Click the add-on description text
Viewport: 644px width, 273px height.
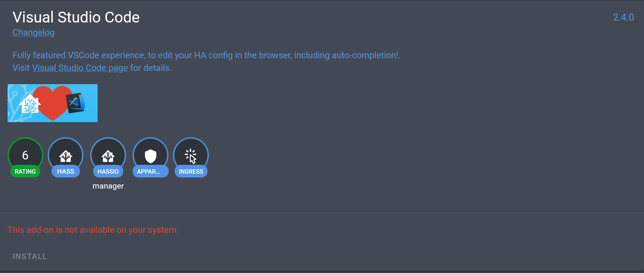point(206,55)
